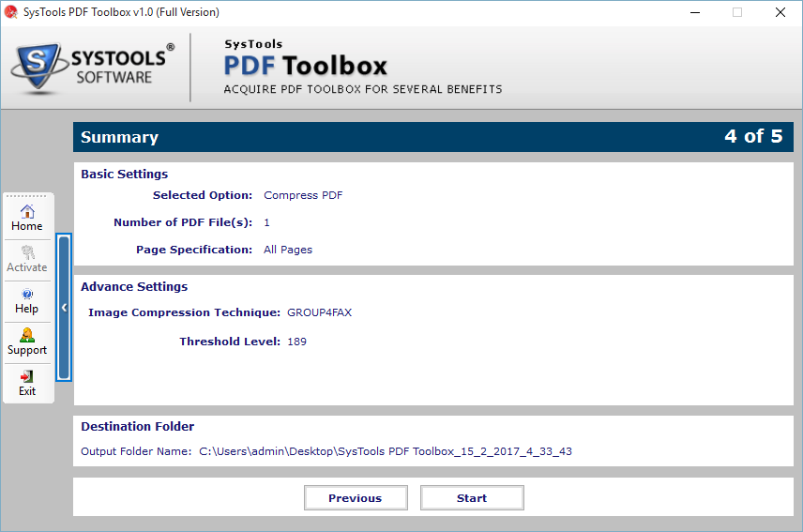
Task: Minimize the PDF Toolbox window
Action: point(695,12)
